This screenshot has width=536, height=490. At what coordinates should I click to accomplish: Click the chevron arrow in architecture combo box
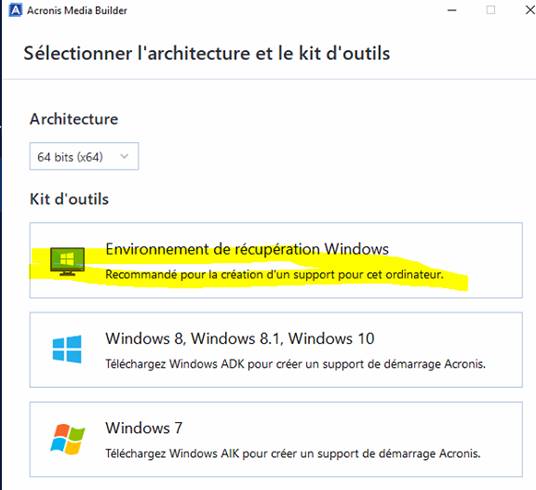click(x=124, y=156)
